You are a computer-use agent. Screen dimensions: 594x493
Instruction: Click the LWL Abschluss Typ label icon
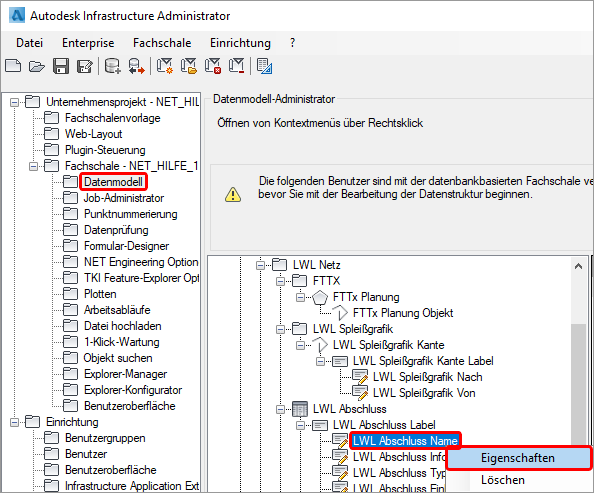coord(340,473)
